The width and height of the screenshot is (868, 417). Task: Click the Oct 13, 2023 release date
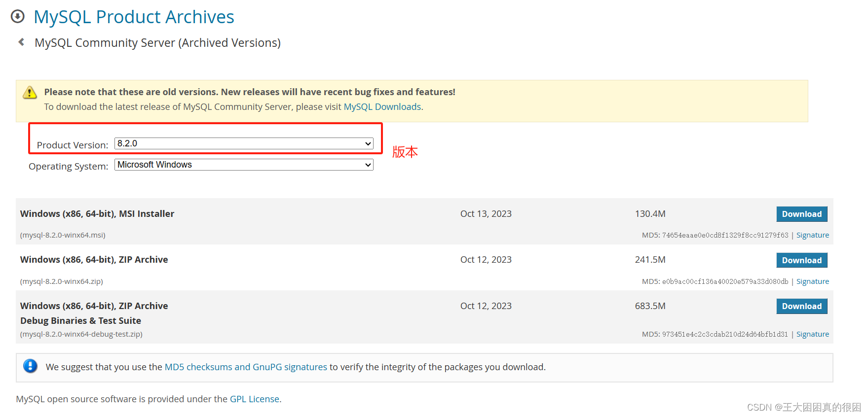coord(486,214)
